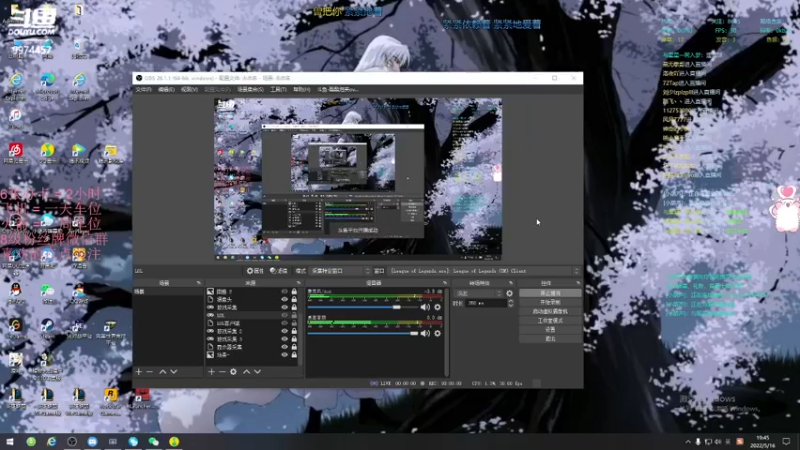Toggle the lock on the 游戏采集 2 source
The image size is (800, 450).
coord(294,331)
